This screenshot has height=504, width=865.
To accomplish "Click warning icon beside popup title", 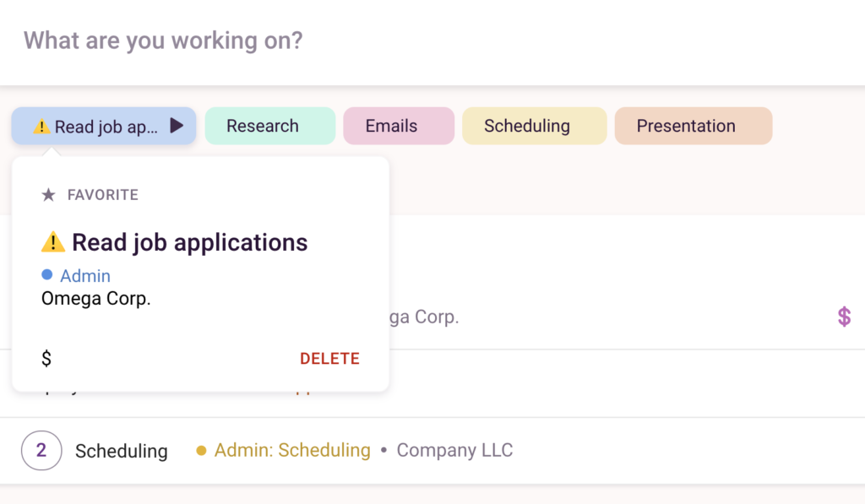I will [53, 242].
